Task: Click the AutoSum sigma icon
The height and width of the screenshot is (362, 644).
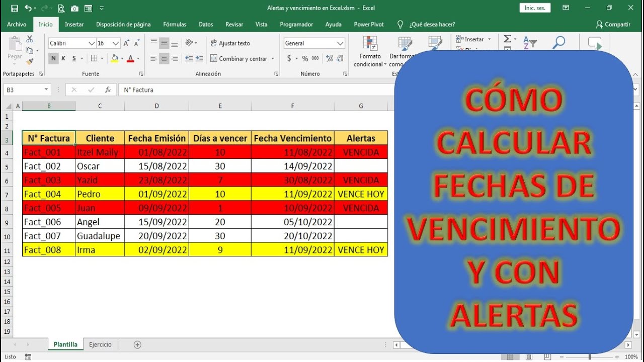Action: click(507, 39)
